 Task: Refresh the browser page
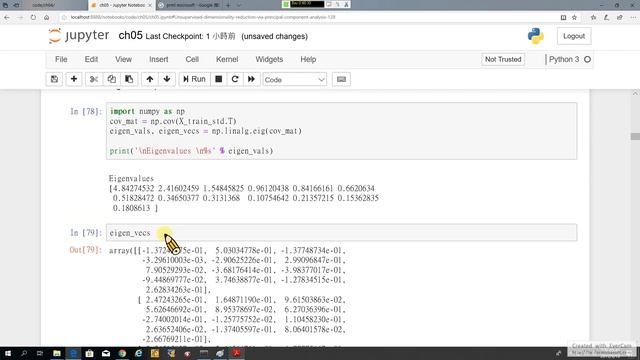(33, 18)
